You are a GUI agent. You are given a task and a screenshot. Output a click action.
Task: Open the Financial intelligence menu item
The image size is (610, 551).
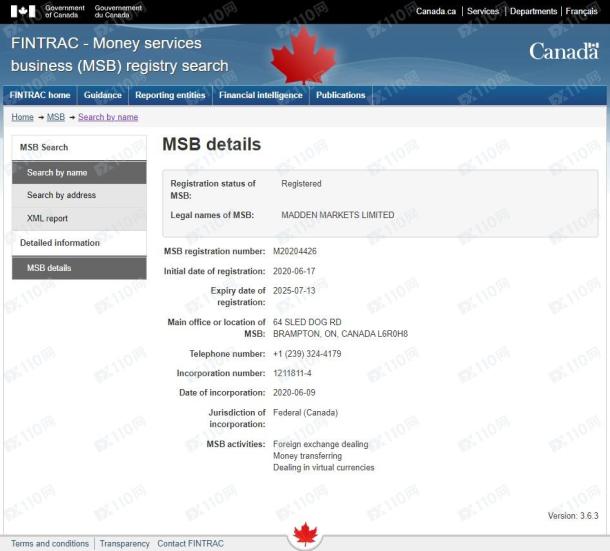point(261,95)
